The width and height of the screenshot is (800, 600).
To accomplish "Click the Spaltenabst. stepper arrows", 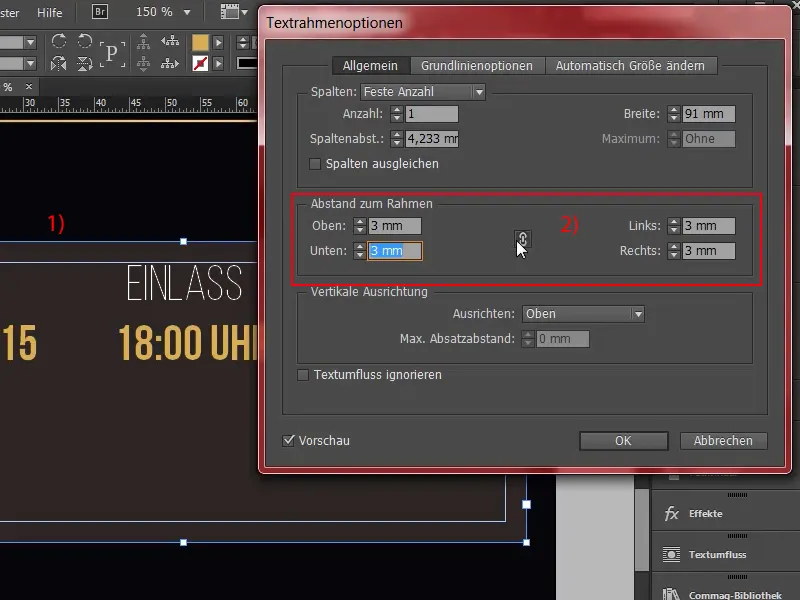I will point(396,139).
